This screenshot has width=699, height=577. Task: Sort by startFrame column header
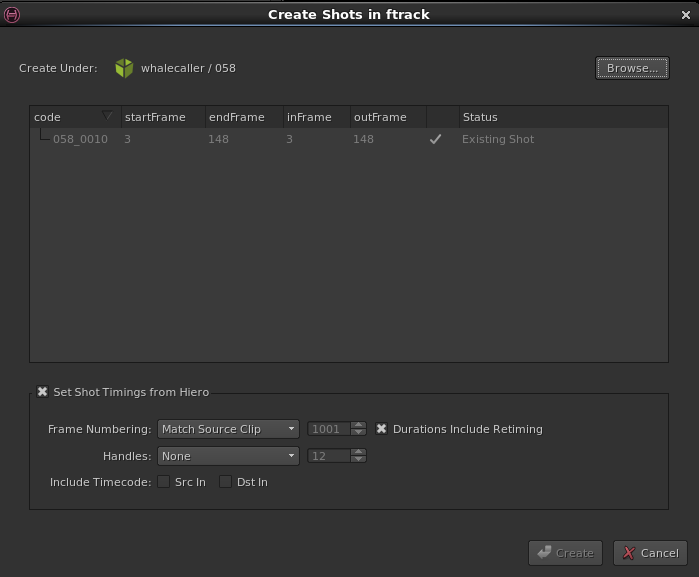click(x=163, y=117)
